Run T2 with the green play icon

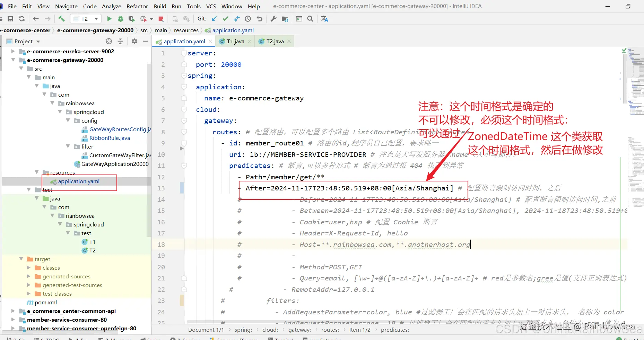pos(109,19)
